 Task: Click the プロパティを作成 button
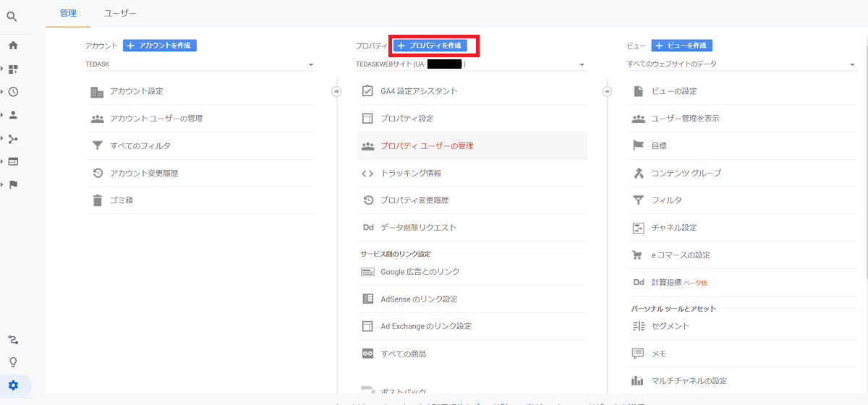click(x=430, y=46)
